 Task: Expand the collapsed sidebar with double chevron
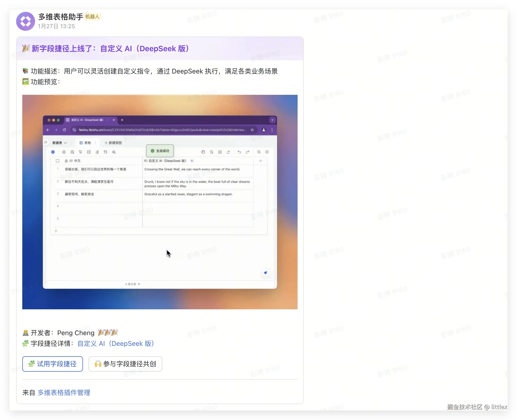pyautogui.click(x=45, y=142)
